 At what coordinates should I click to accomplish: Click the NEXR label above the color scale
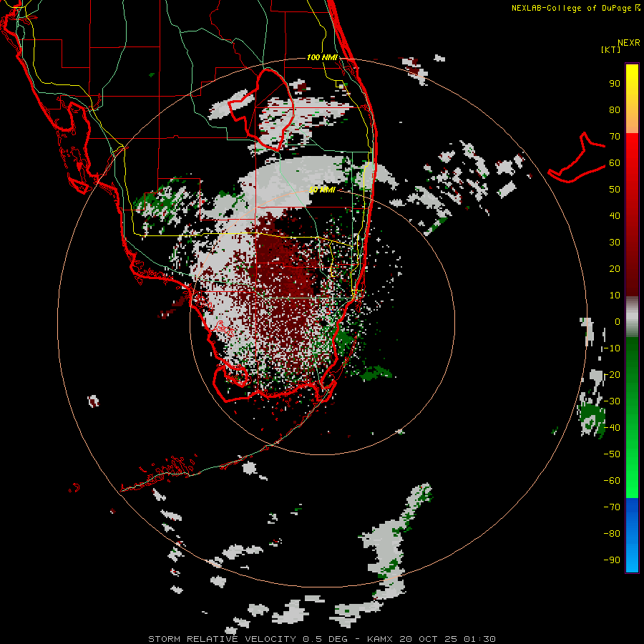pos(629,43)
